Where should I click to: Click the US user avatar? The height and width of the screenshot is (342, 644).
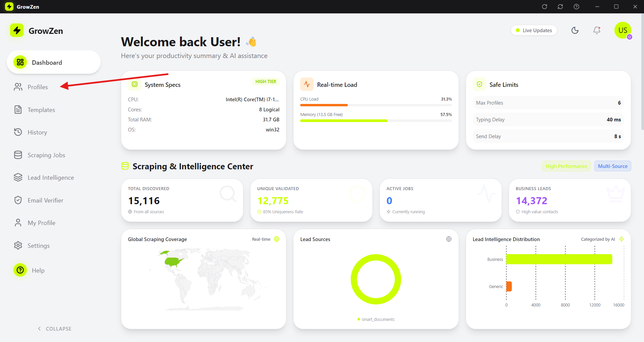pyautogui.click(x=623, y=31)
